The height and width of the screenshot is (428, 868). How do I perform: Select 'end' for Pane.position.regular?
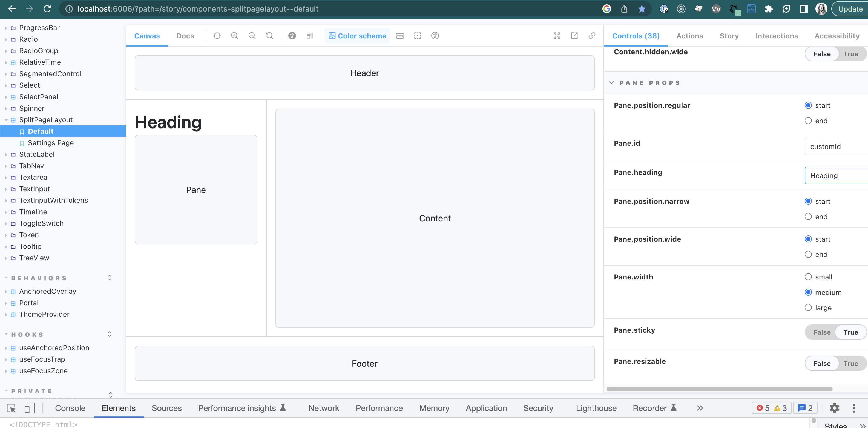pos(808,121)
